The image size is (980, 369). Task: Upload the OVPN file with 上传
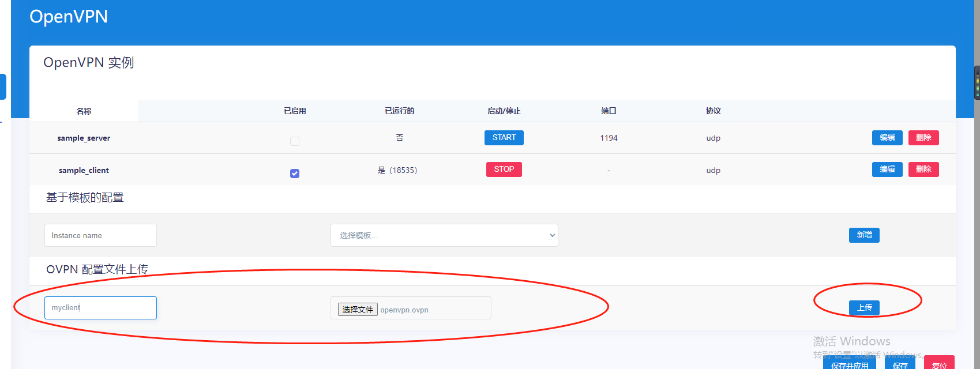pos(863,308)
